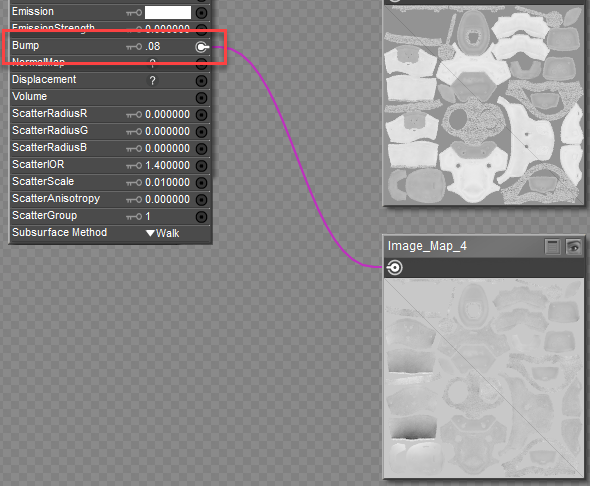Click the ScatterRadiusR animation key icon
This screenshot has width=590, height=486.
134,114
